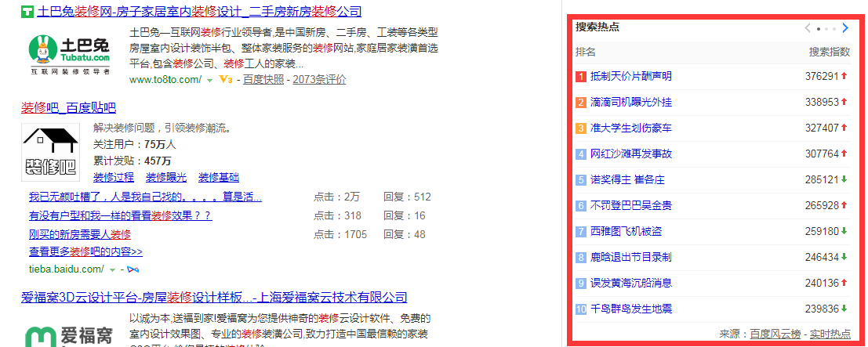Visit the www.to8to.com URL
Image resolution: width=868 pixels, height=347 pixels.
click(x=165, y=80)
